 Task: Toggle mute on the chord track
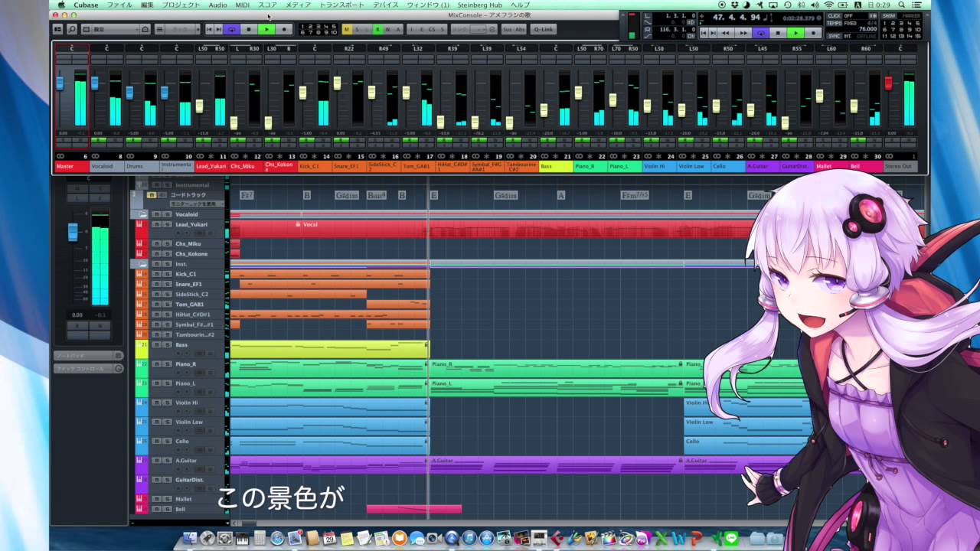pyautogui.click(x=152, y=195)
